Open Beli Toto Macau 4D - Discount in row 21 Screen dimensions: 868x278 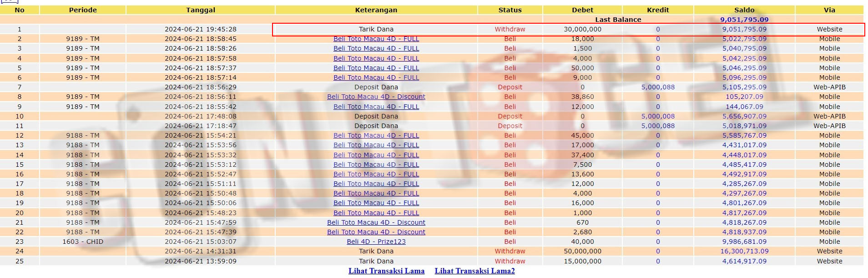pyautogui.click(x=376, y=222)
